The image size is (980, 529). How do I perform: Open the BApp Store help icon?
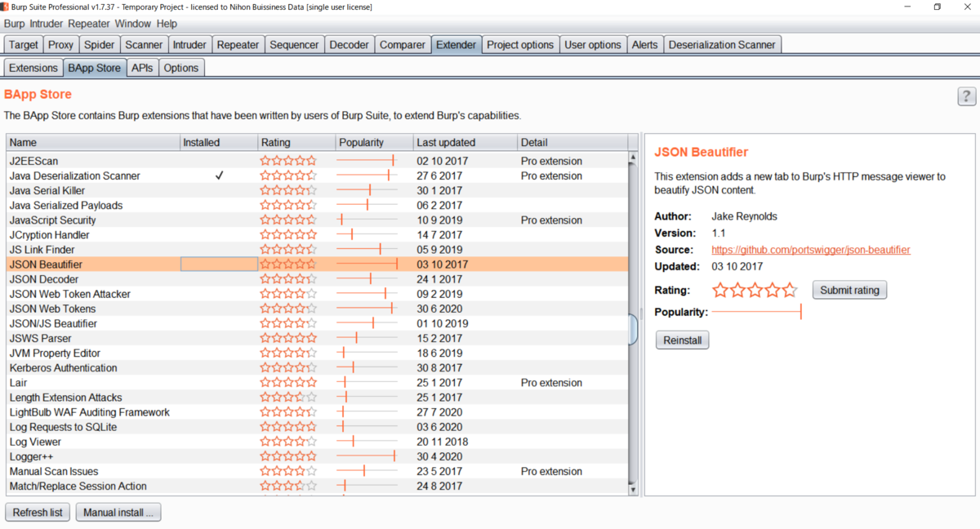[x=966, y=96]
